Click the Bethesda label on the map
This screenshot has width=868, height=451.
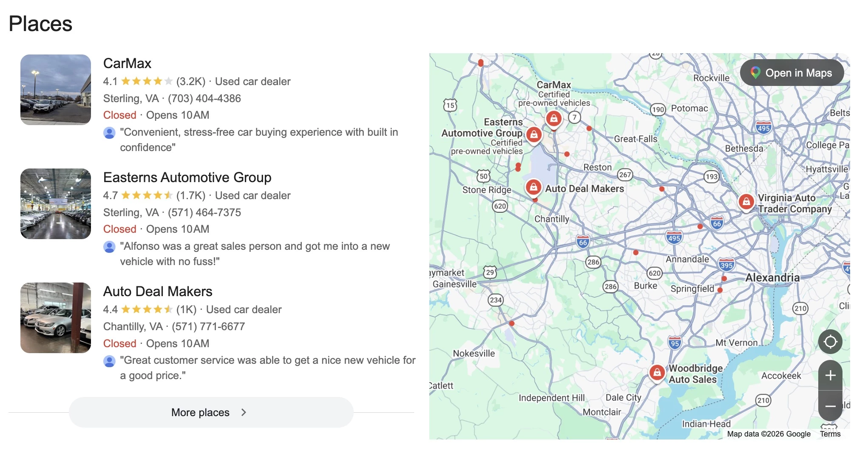744,148
